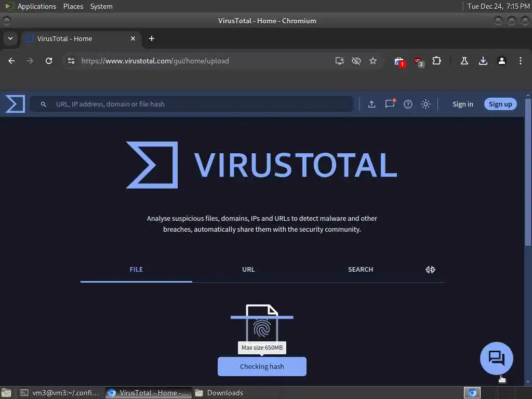Switch to the URL tab

(x=248, y=270)
